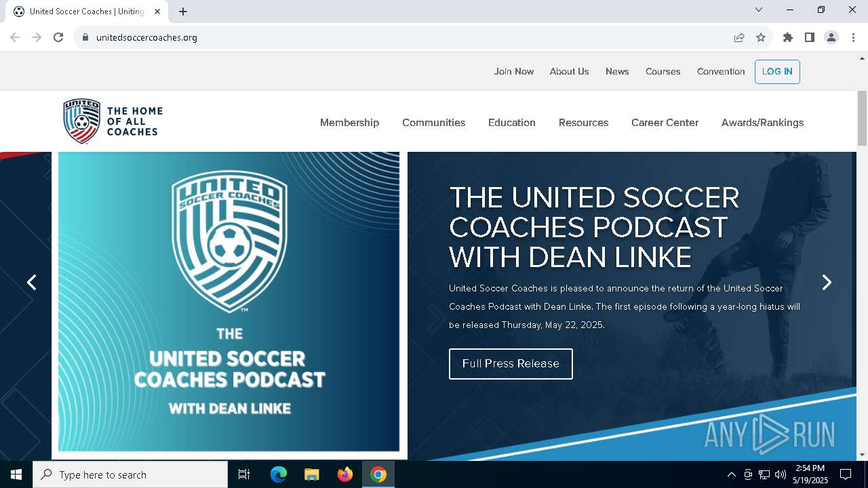Close the United Soccer Coaches tab
The width and height of the screenshot is (868, 488).
[157, 12]
